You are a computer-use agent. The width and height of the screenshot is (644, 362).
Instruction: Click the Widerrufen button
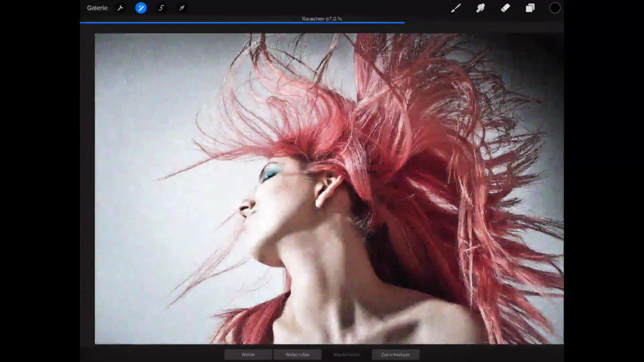click(297, 355)
